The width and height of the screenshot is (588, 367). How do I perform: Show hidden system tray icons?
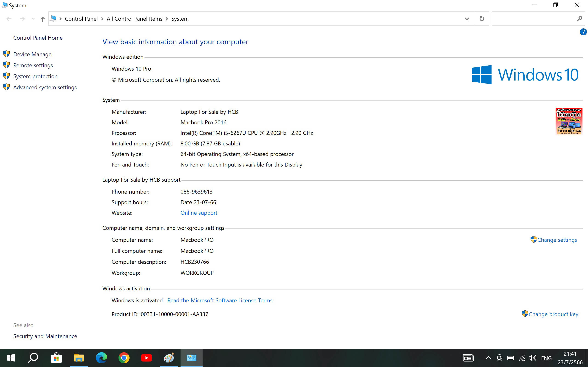[488, 358]
